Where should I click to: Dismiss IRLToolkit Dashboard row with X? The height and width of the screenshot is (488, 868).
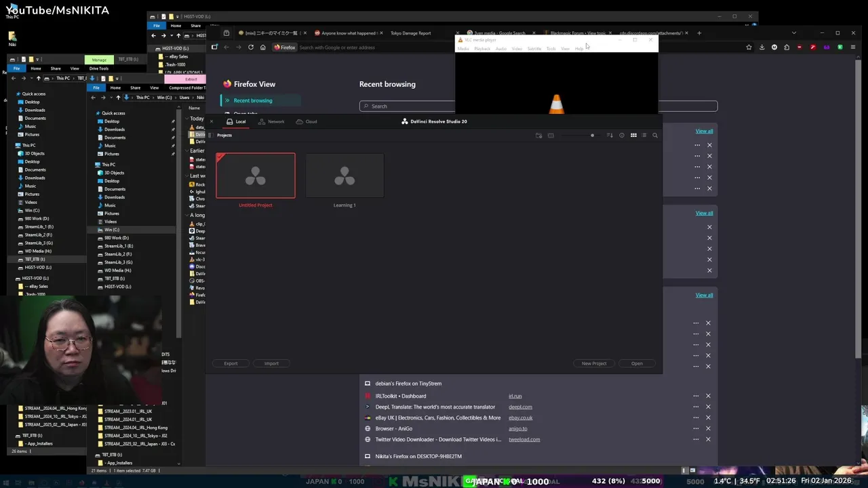[708, 396]
